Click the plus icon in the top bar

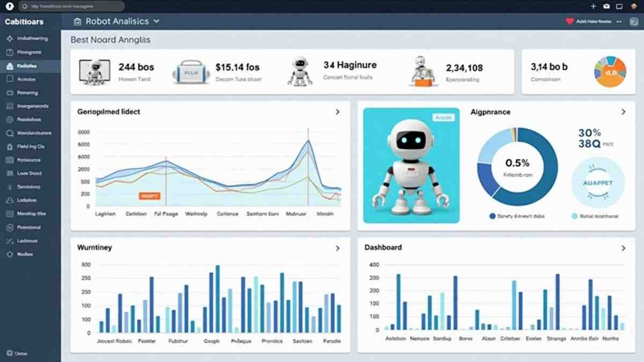(x=593, y=6)
